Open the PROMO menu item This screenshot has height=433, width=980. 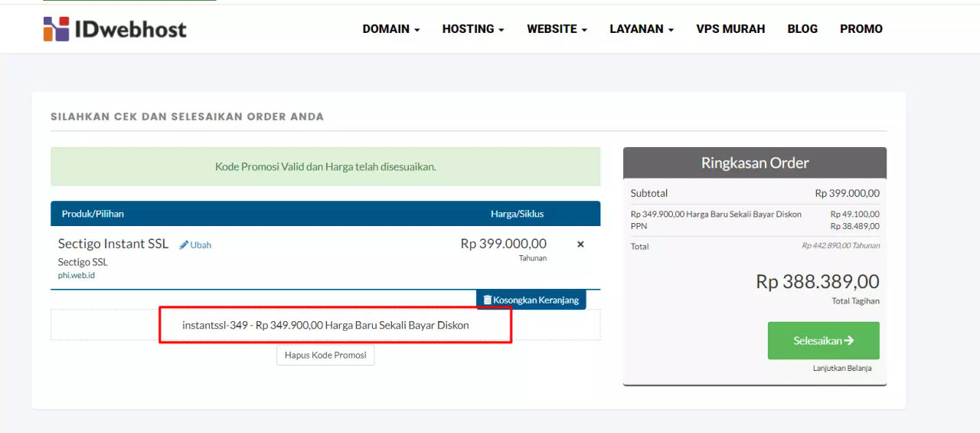(861, 29)
